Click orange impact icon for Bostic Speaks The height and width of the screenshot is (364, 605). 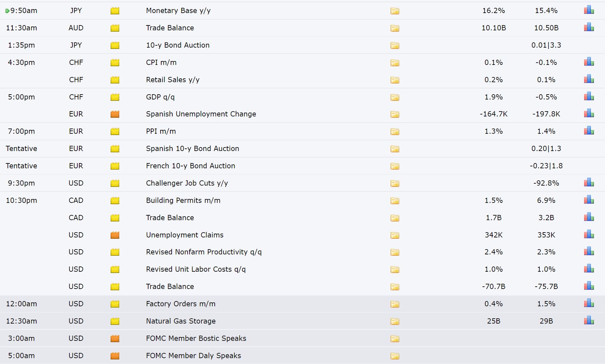[115, 338]
